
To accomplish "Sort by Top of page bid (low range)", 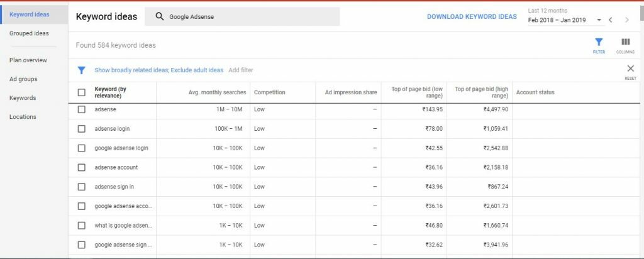I will [417, 92].
